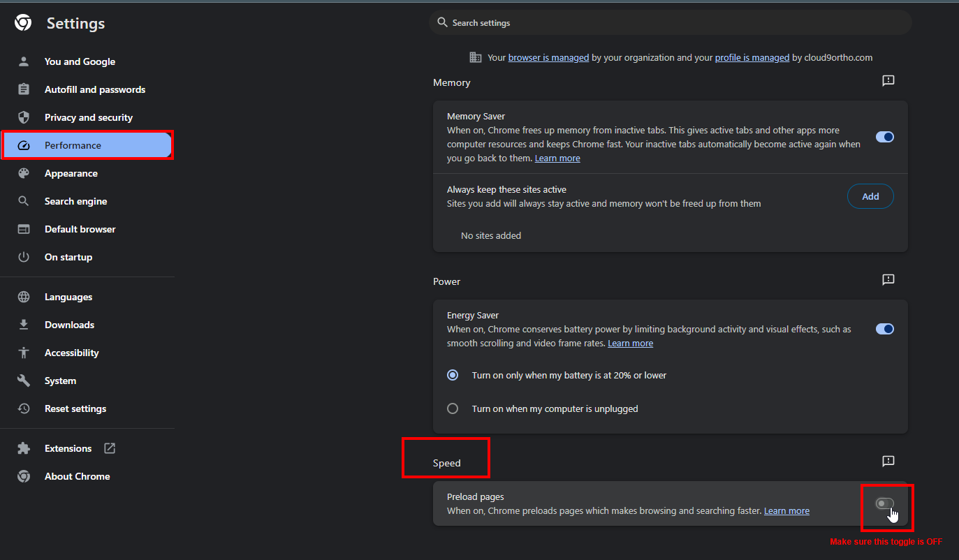The width and height of the screenshot is (959, 560).
Task: Click the 'Always keep these sites active' label
Action: 506,189
